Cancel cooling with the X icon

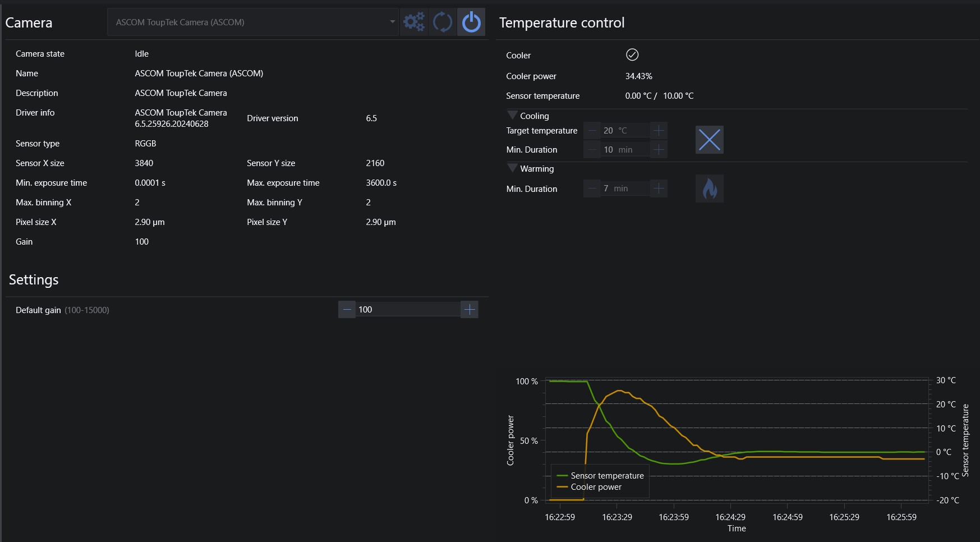coord(710,140)
